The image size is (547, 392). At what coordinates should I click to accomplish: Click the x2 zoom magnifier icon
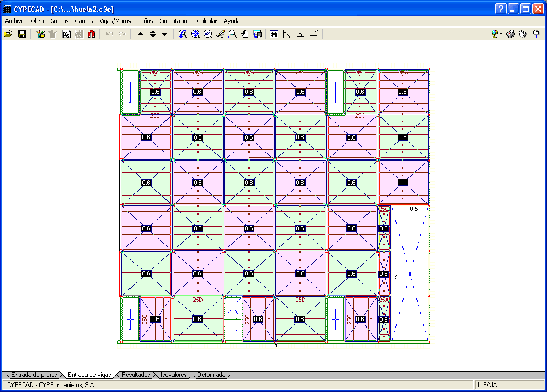208,34
